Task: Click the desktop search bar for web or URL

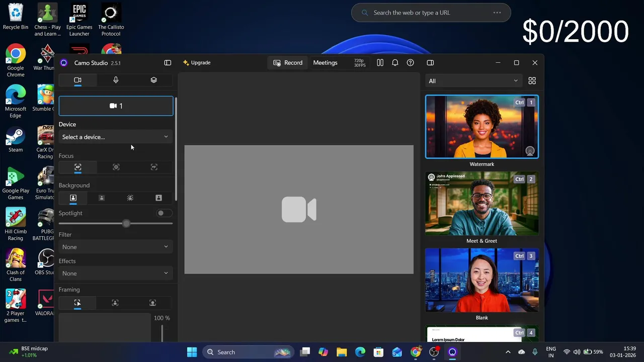Action: click(x=431, y=13)
